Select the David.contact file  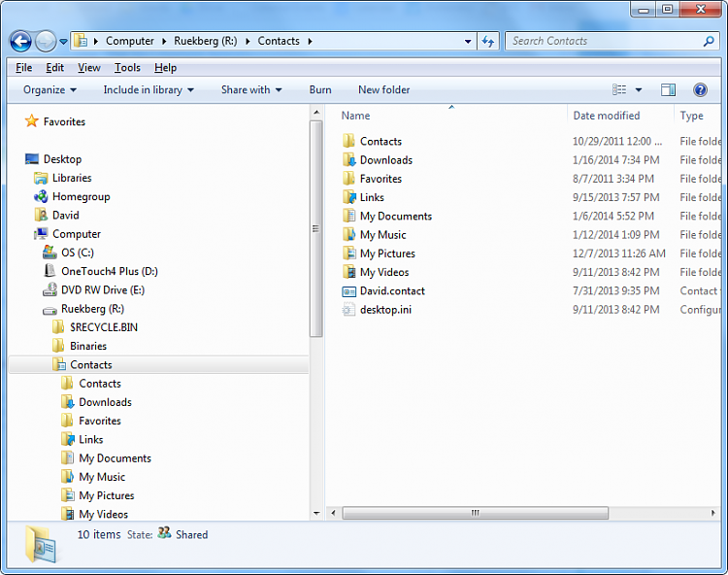383,290
